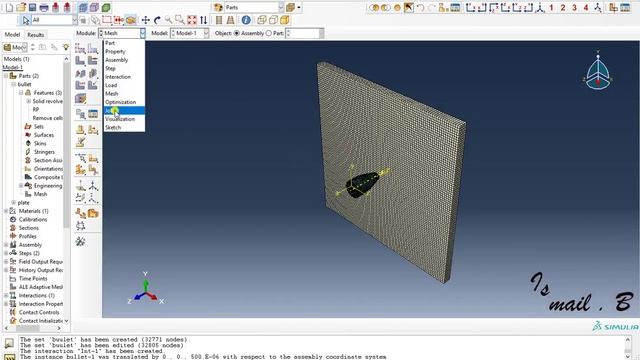Open the Module dropdown arrow
640x360 pixels.
pos(142,33)
